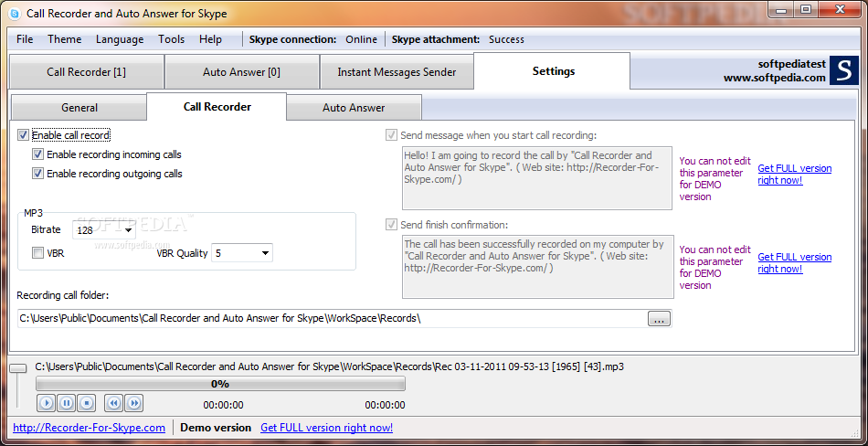Image resolution: width=868 pixels, height=446 pixels.
Task: Toggle Enable recording outgoing calls
Action: (37, 174)
